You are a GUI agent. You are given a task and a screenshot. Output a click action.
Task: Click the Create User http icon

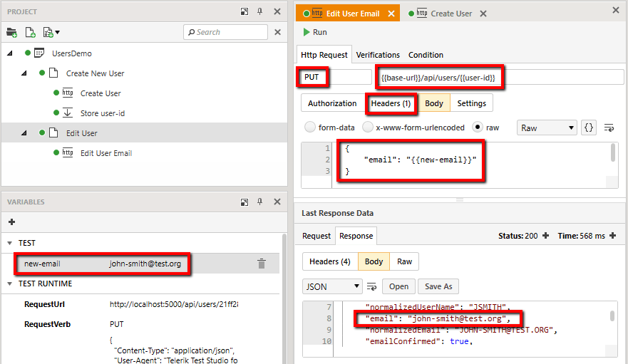point(68,93)
